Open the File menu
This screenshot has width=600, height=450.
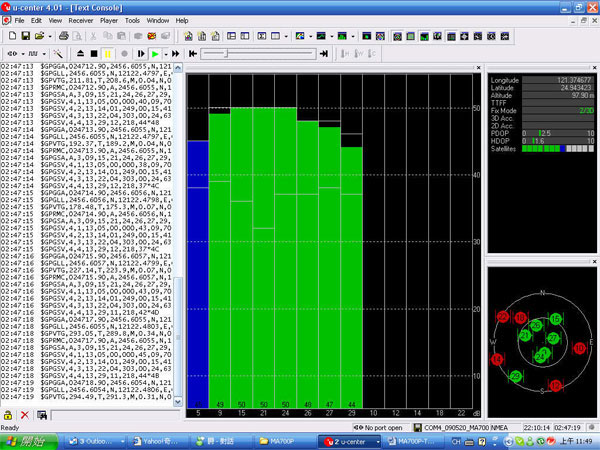coord(19,21)
